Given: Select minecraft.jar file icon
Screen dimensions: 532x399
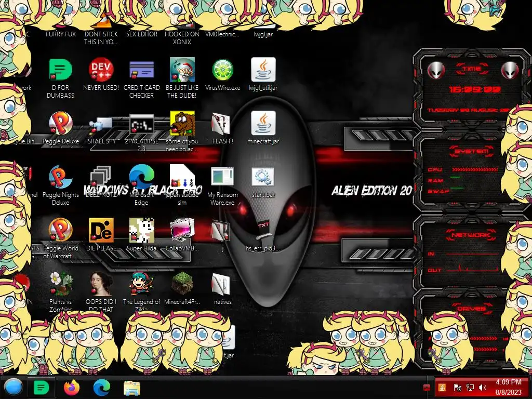Looking at the screenshot, I should point(263,124).
